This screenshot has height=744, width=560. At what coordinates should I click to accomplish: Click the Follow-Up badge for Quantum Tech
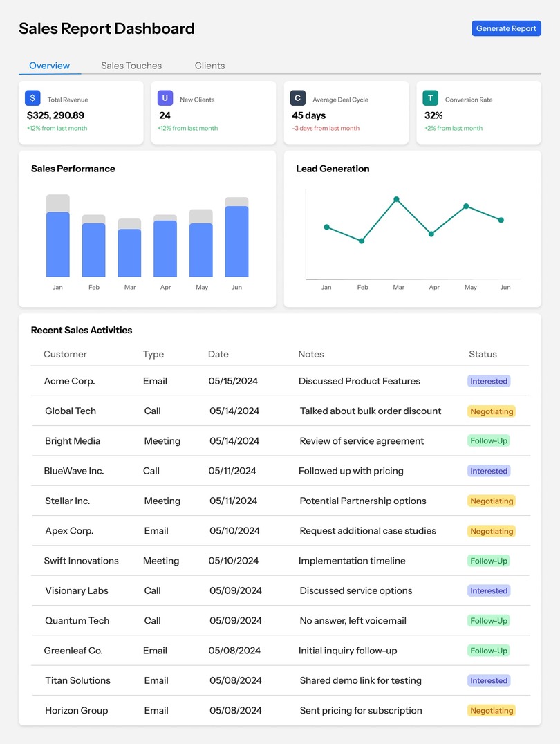[x=489, y=621]
